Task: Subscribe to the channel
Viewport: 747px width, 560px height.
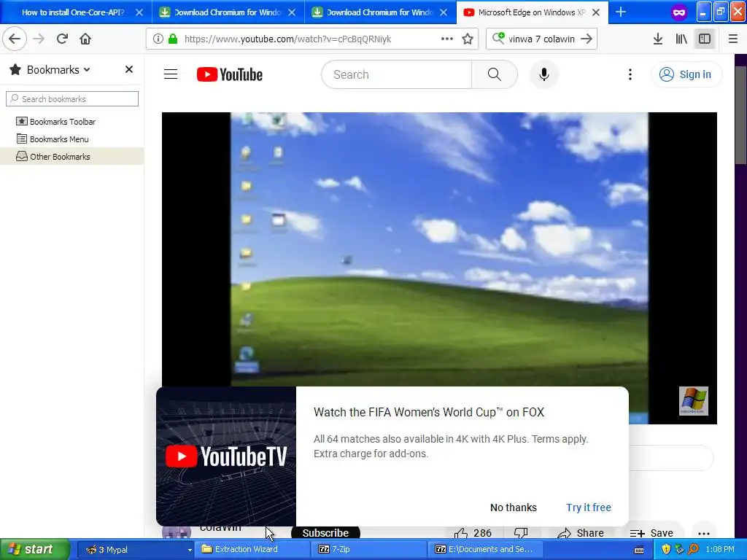Action: pyautogui.click(x=325, y=532)
